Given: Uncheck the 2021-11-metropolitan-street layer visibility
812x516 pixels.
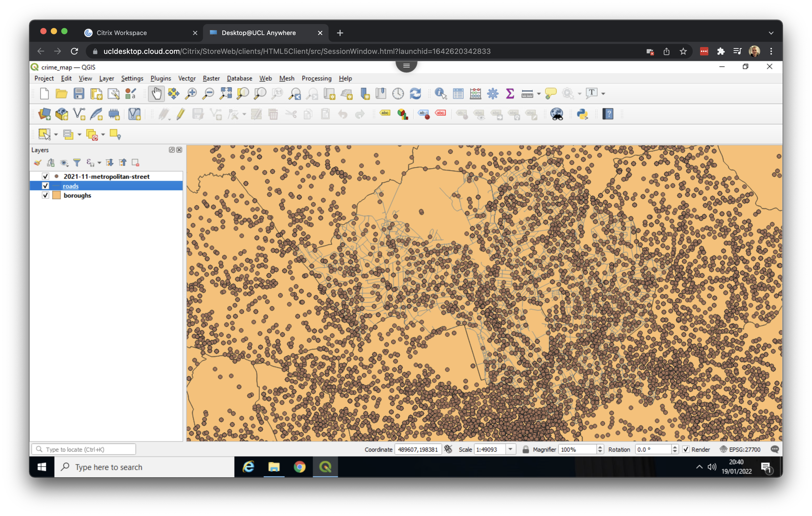Looking at the screenshot, I should tap(46, 176).
